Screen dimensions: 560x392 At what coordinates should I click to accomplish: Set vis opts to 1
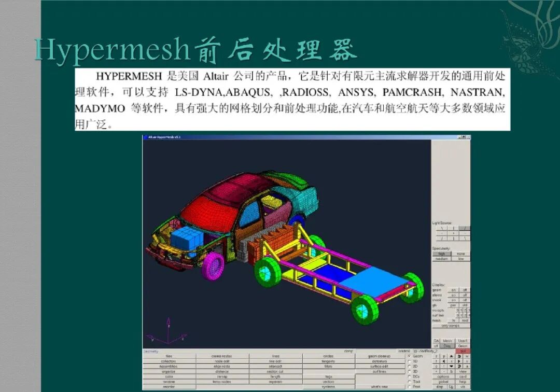[461, 311]
